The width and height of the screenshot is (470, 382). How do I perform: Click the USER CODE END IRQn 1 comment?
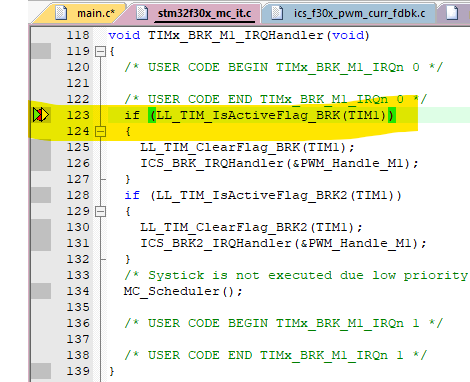point(275,355)
